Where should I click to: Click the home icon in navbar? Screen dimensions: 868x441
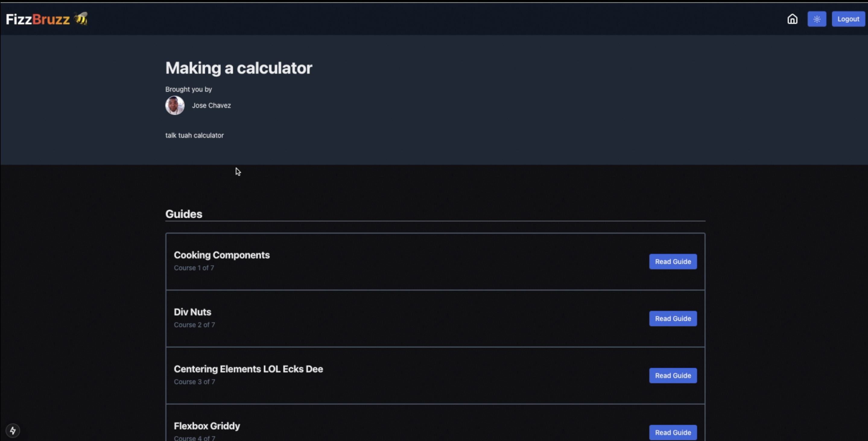pos(792,19)
